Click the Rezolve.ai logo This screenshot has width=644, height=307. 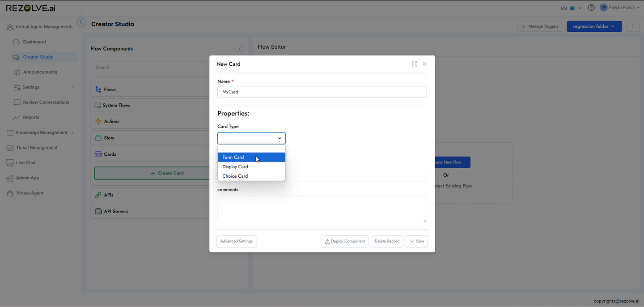(x=31, y=8)
